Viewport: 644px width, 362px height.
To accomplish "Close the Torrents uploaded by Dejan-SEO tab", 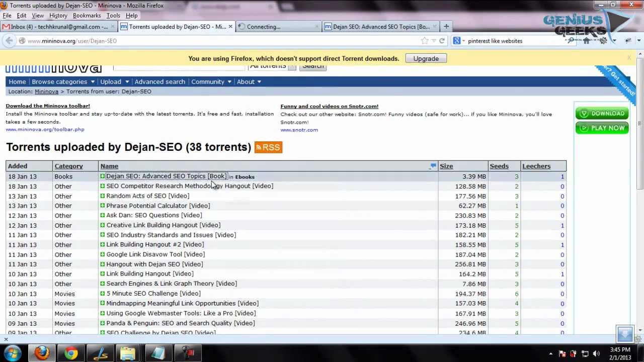I will [x=230, y=27].
